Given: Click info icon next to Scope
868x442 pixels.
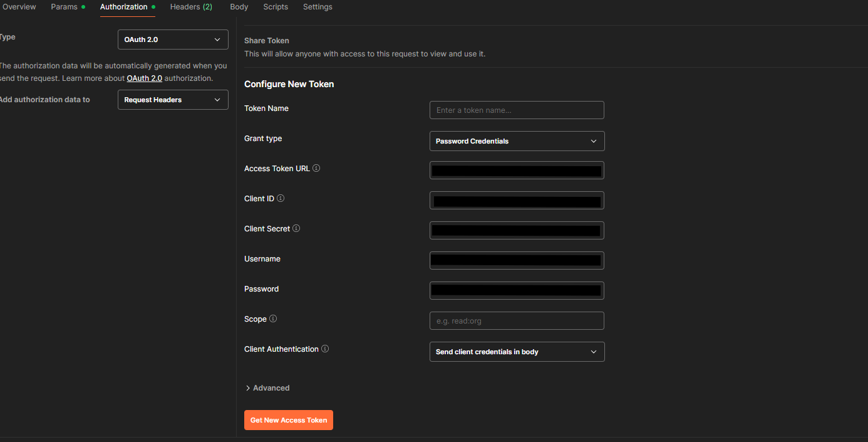Looking at the screenshot, I should point(273,319).
